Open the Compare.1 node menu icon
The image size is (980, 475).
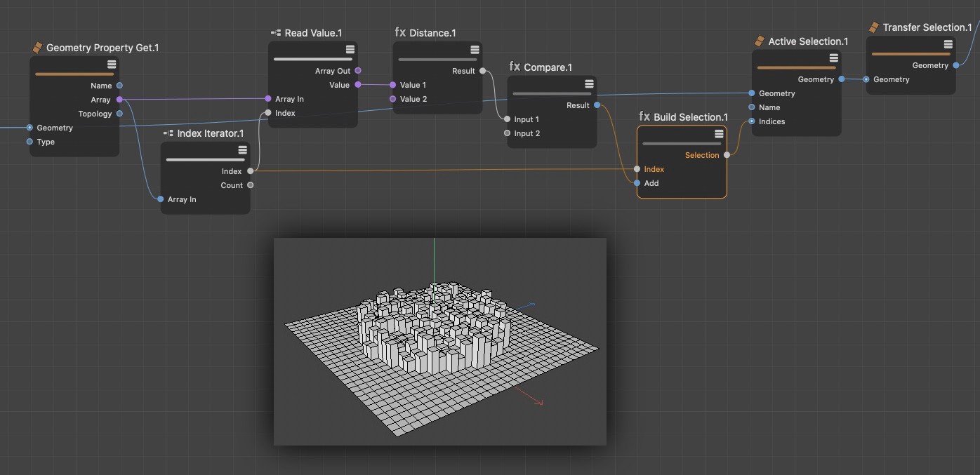(589, 83)
